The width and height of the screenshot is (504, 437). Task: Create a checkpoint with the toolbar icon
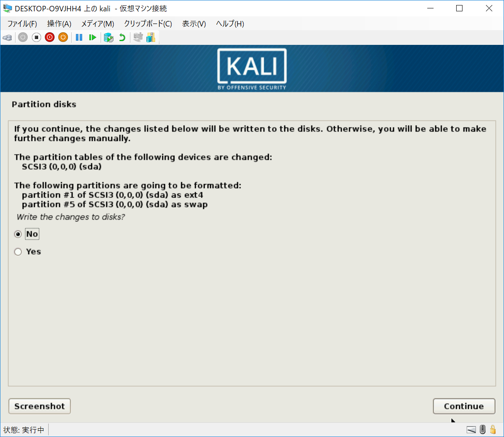(x=109, y=38)
